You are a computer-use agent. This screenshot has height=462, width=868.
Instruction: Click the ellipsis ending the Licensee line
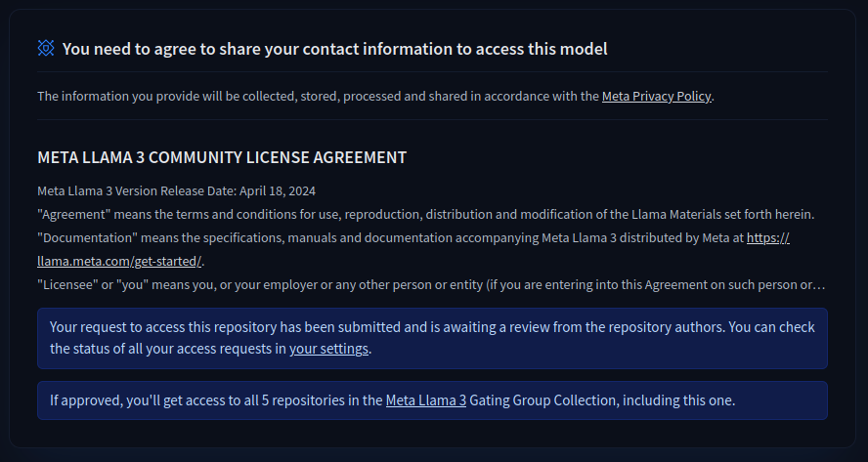click(820, 284)
